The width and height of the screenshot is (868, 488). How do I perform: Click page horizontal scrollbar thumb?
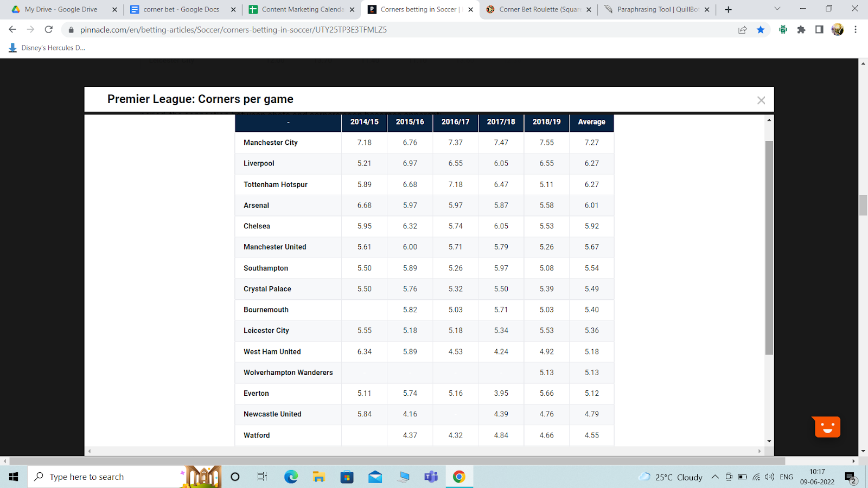tap(397, 461)
